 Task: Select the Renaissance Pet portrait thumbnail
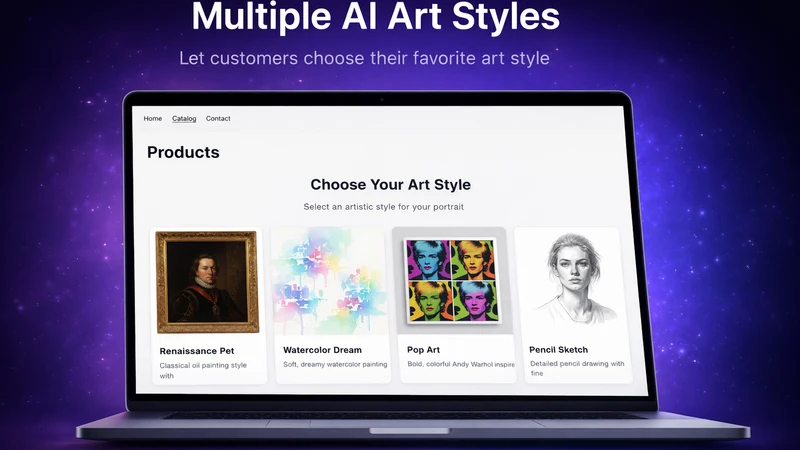[207, 282]
